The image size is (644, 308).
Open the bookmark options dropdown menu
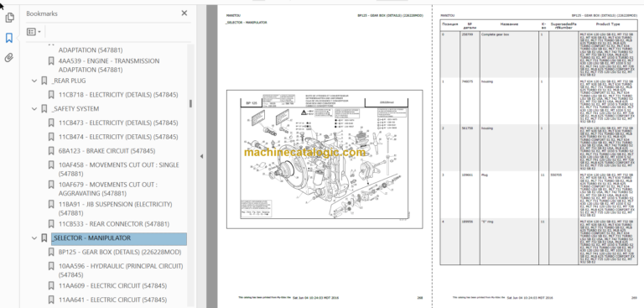pyautogui.click(x=34, y=32)
